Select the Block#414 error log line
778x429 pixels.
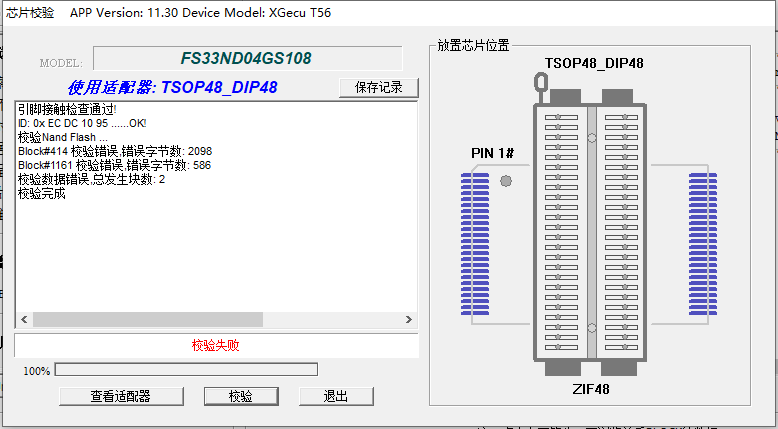[x=114, y=151]
